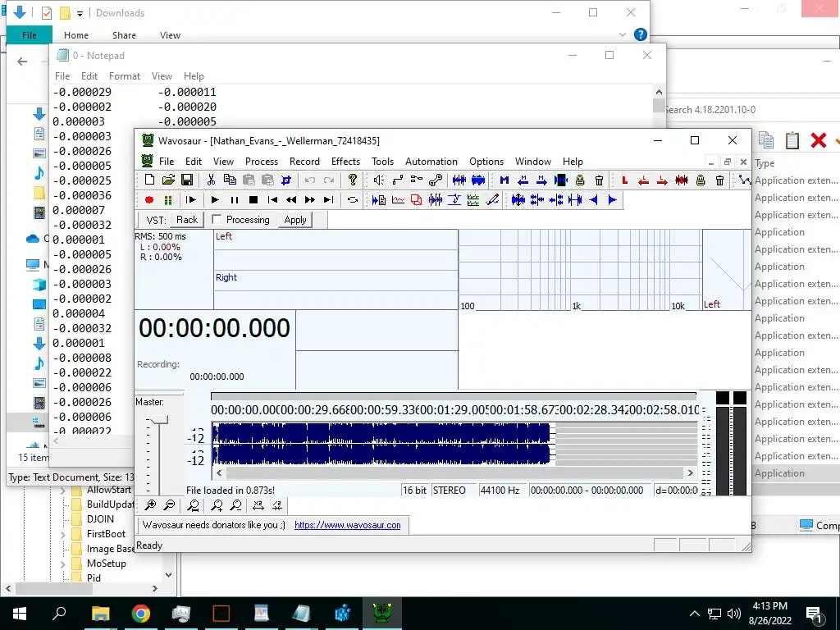Toggle loop playback mode
This screenshot has height=630, width=840.
pos(353,200)
